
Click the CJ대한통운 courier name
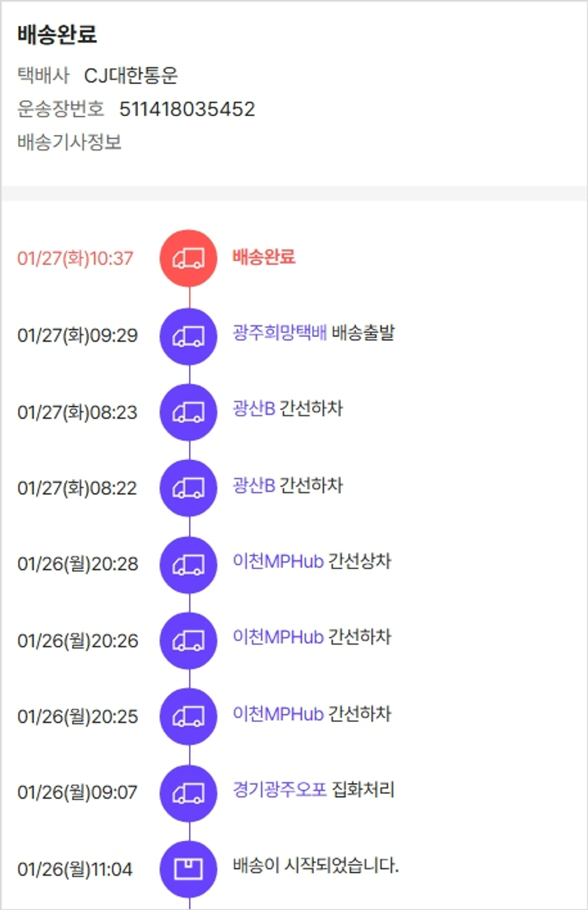[x=131, y=76]
